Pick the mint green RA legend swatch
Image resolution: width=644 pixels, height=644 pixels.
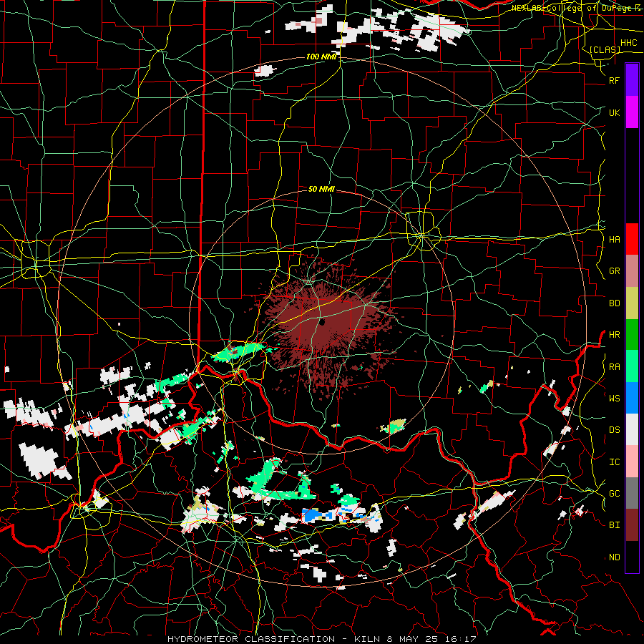click(x=632, y=366)
